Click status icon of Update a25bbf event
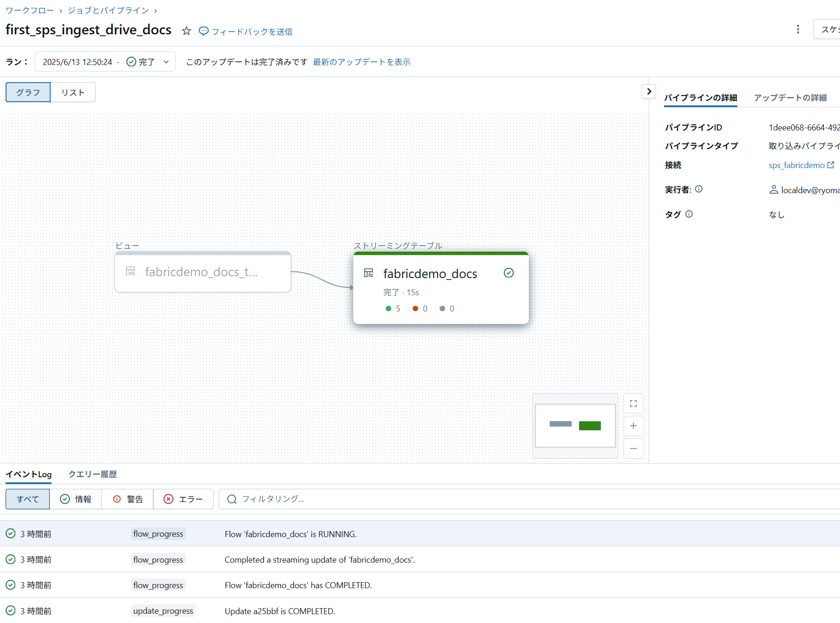 [x=11, y=611]
